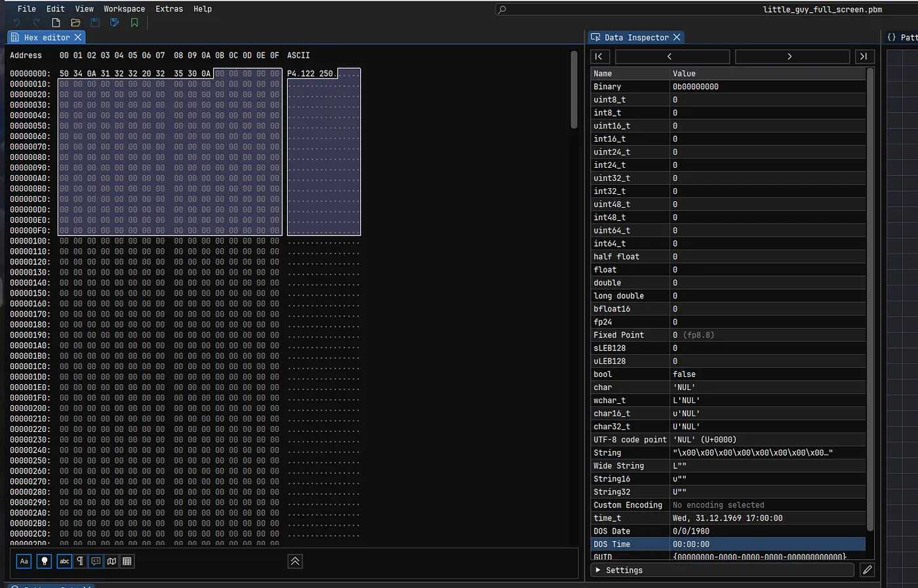Select the bfloat16 row in Data Inspector
918x588 pixels.
tap(728, 309)
